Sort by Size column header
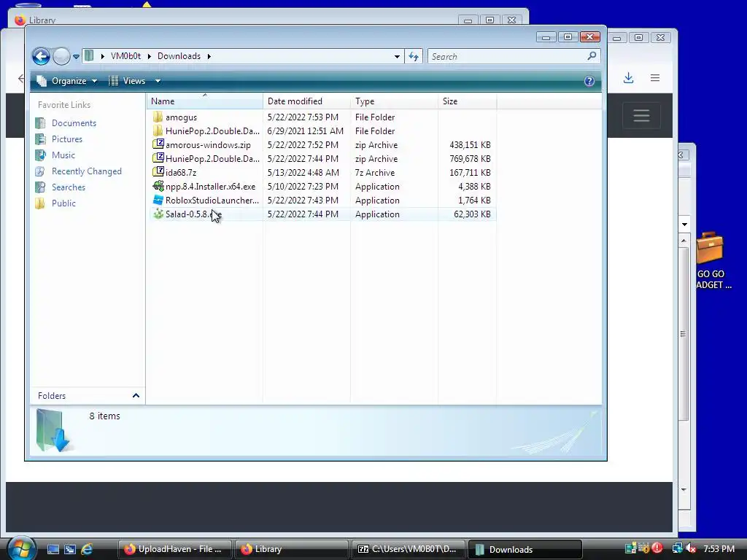Image resolution: width=747 pixels, height=560 pixels. (x=467, y=101)
